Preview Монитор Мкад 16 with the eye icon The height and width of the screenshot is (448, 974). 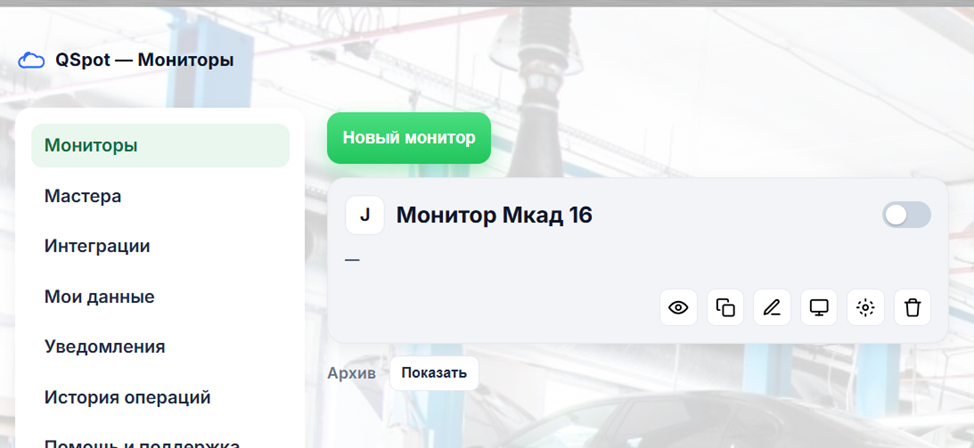pos(678,307)
